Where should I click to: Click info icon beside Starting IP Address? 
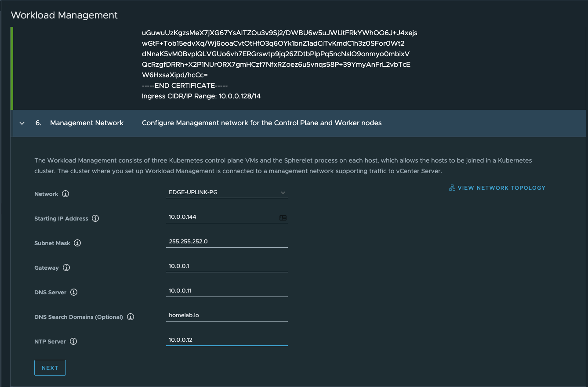(95, 218)
